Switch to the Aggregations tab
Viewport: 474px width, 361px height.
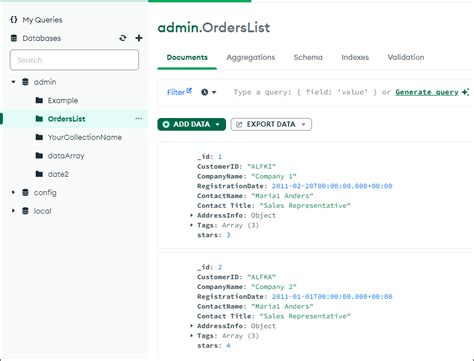point(251,57)
